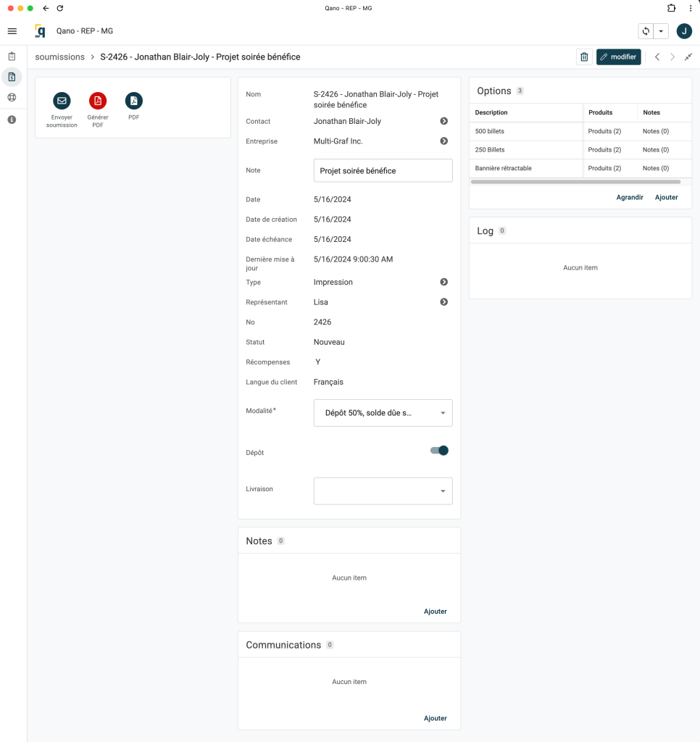The width and height of the screenshot is (700, 742).
Task: Click the Envoyer soumission email icon
Action: pos(62,101)
